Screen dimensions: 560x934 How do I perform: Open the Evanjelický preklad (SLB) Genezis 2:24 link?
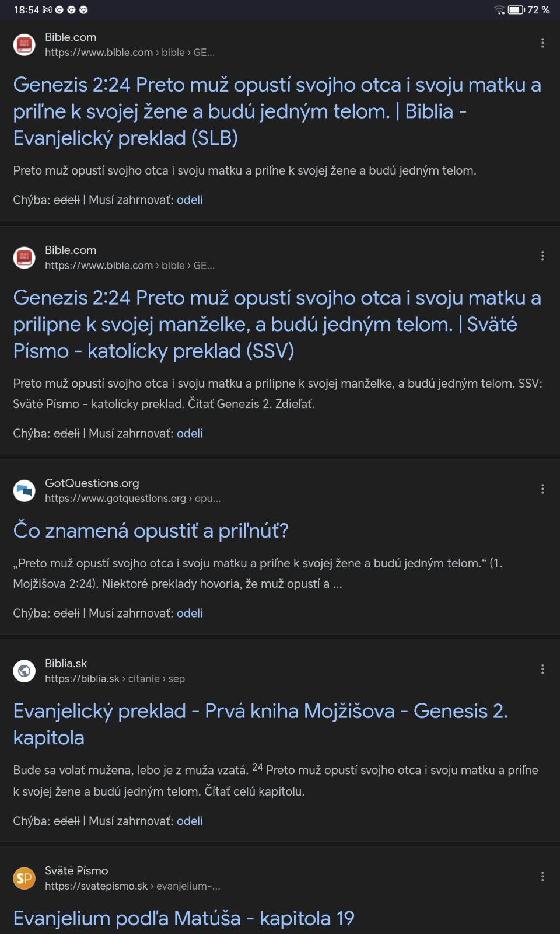tap(277, 111)
